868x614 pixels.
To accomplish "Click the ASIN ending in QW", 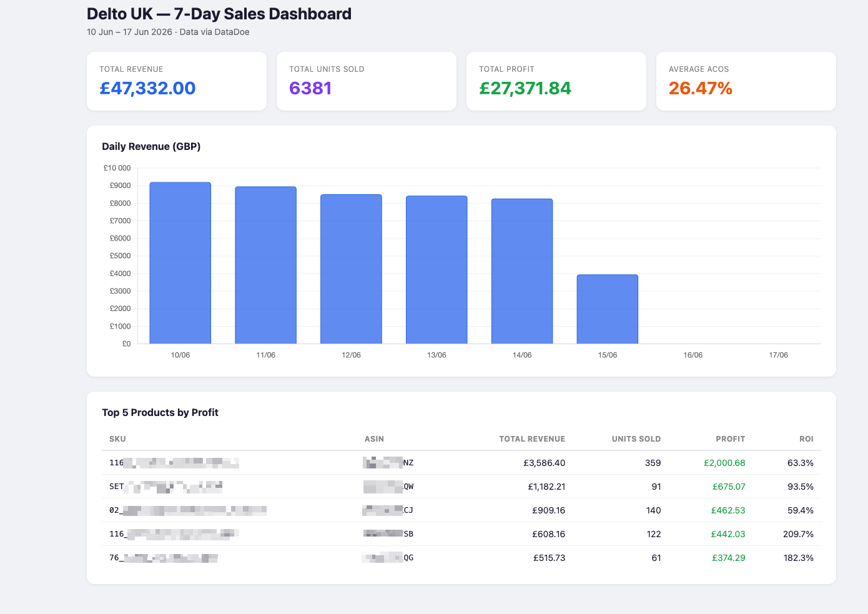I will pyautogui.click(x=388, y=487).
